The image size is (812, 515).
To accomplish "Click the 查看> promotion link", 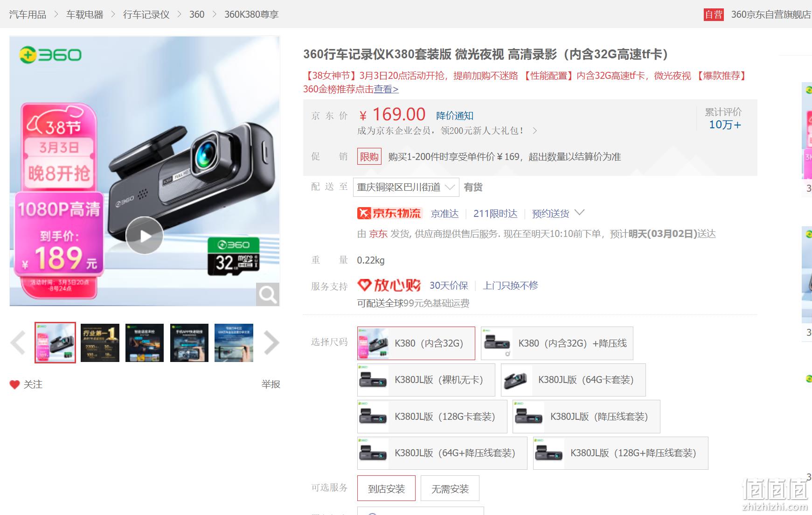I will pyautogui.click(x=386, y=89).
